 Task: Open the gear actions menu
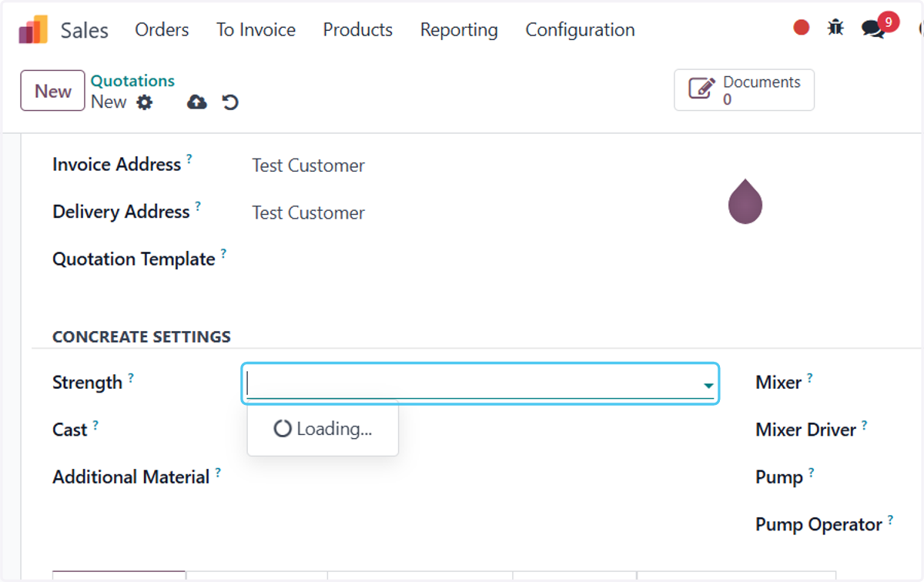145,102
